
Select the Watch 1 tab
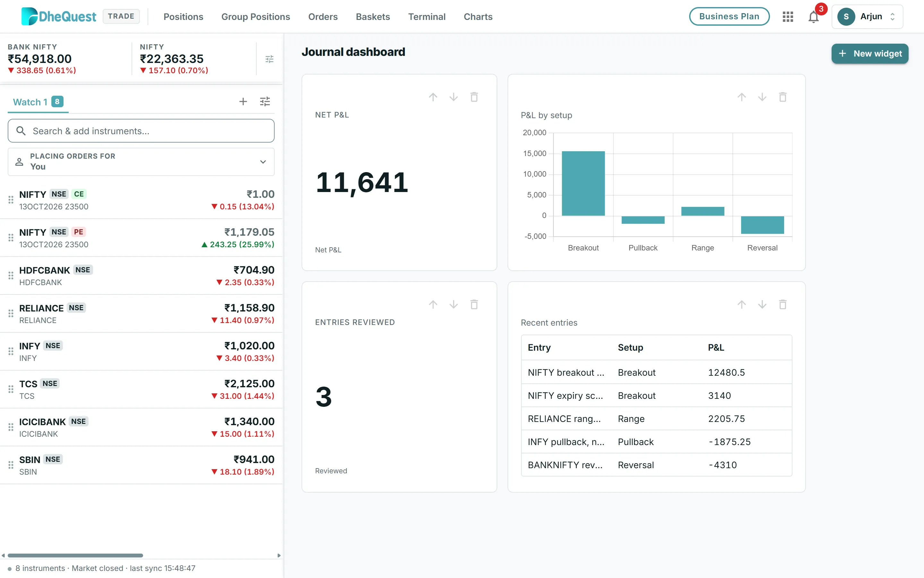(38, 102)
